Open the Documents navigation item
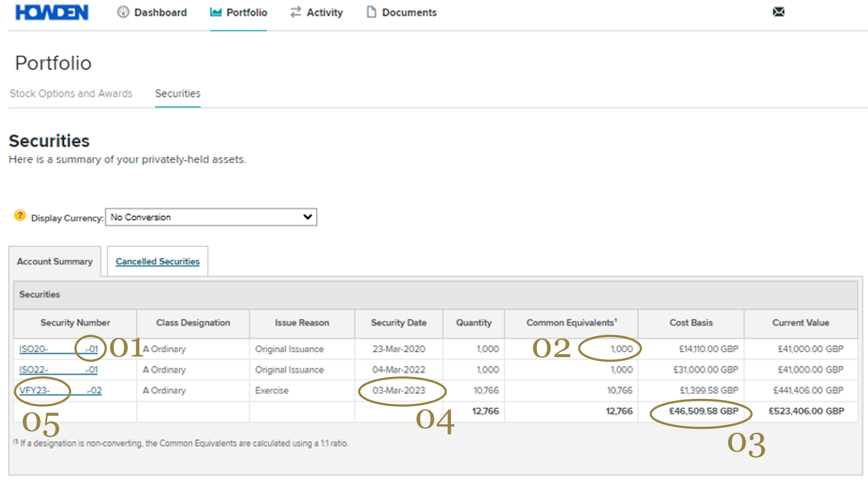This screenshot has height=482, width=868. [x=409, y=13]
